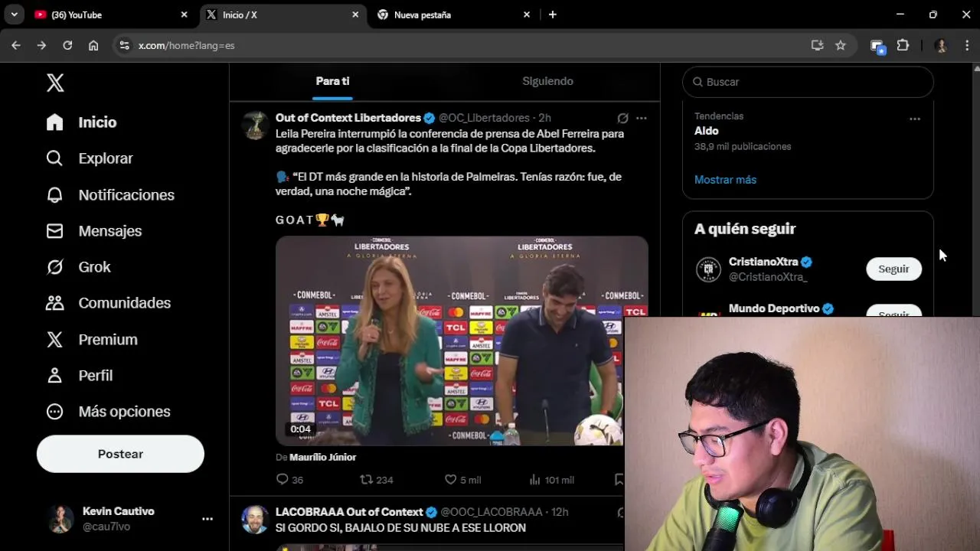Open a new browser tab
The height and width of the screenshot is (551, 980).
[x=553, y=15]
